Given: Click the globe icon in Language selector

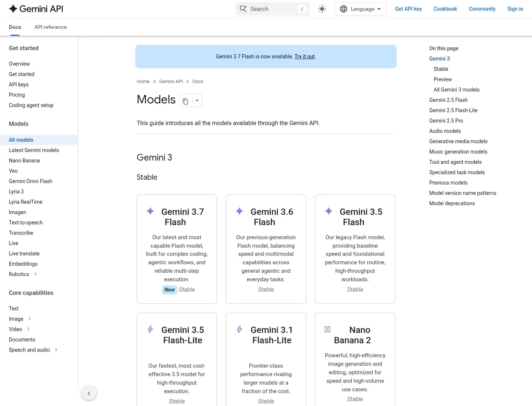Looking at the screenshot, I should (344, 9).
